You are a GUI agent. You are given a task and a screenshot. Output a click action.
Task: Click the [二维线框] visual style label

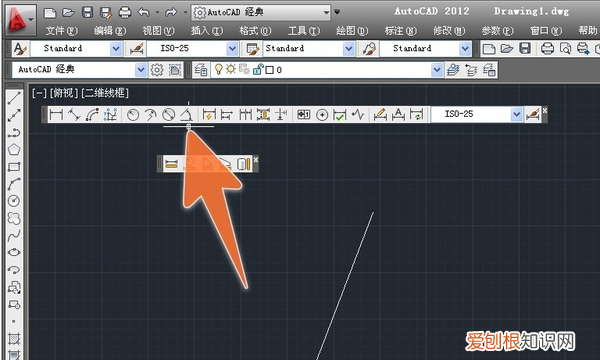pos(105,93)
